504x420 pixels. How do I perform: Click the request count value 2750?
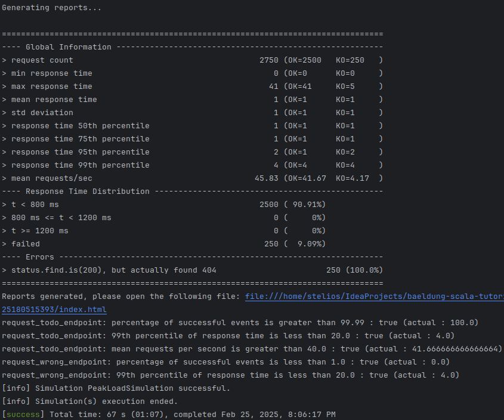point(268,60)
